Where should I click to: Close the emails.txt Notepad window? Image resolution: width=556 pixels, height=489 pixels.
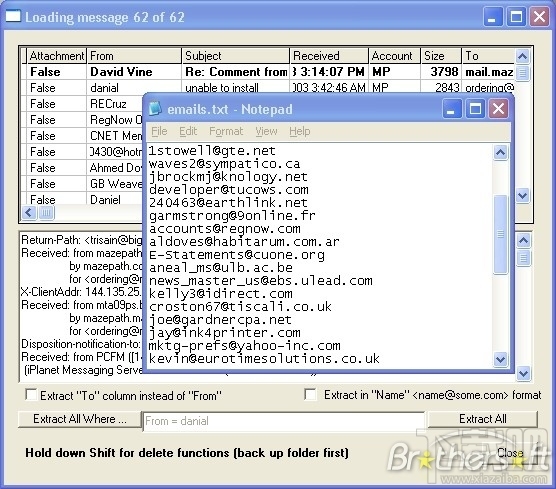point(498,109)
